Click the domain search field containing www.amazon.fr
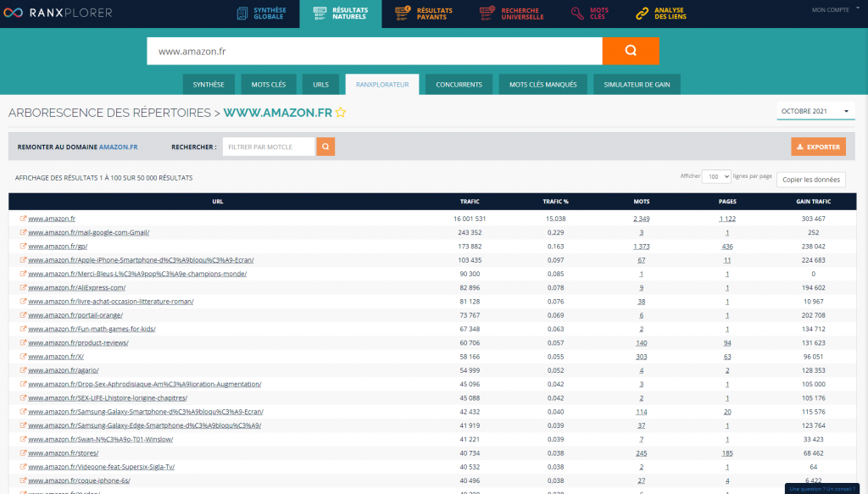Screen dimensions: 868x494 pyautogui.click(x=374, y=51)
